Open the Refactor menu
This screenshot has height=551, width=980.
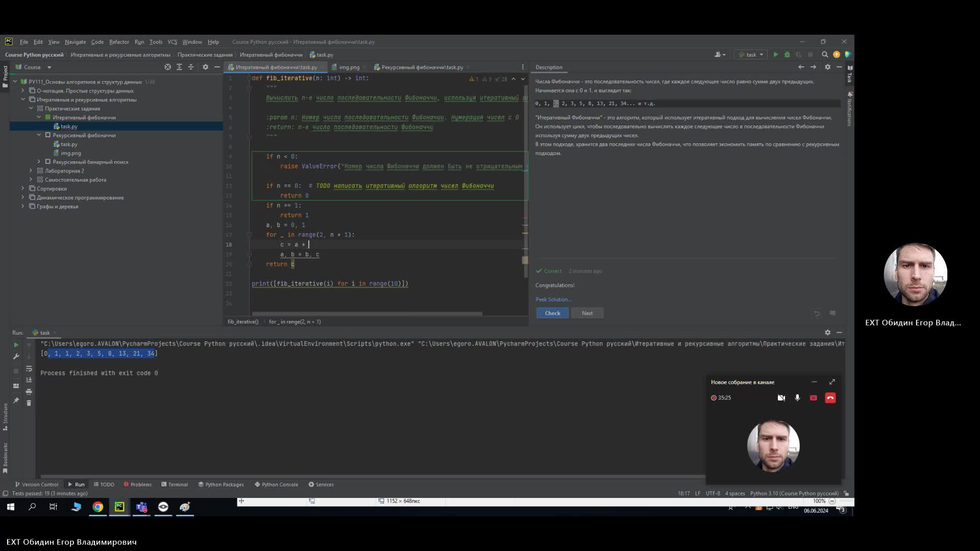[x=119, y=42]
